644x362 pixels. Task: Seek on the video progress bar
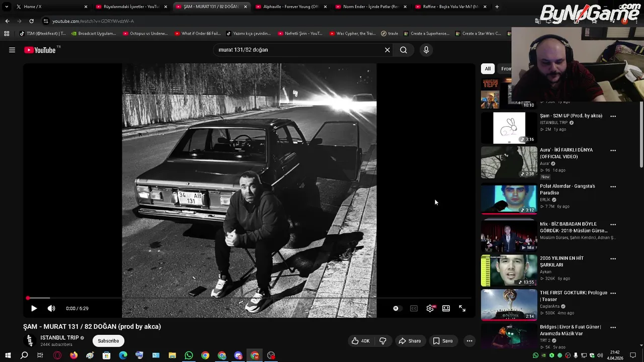249,298
